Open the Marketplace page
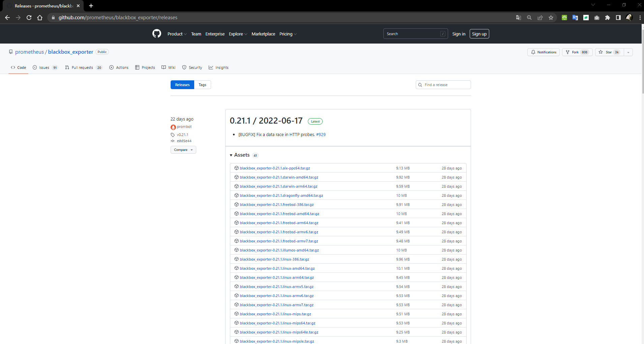 (263, 34)
